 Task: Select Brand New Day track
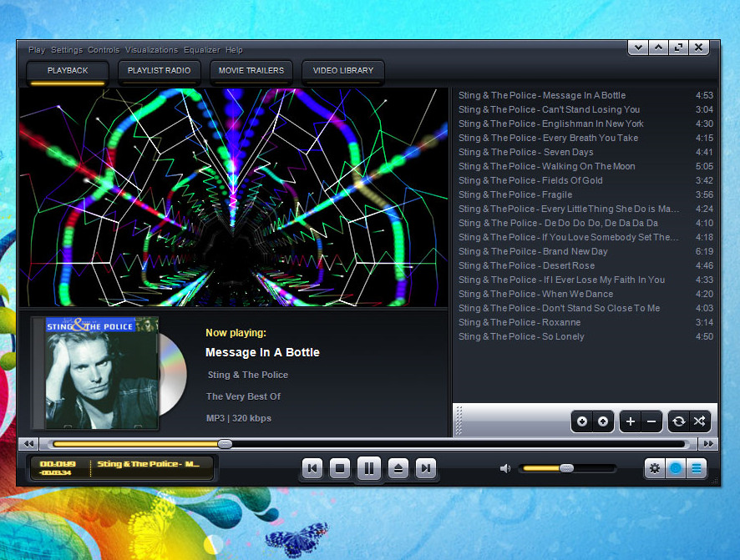[585, 251]
